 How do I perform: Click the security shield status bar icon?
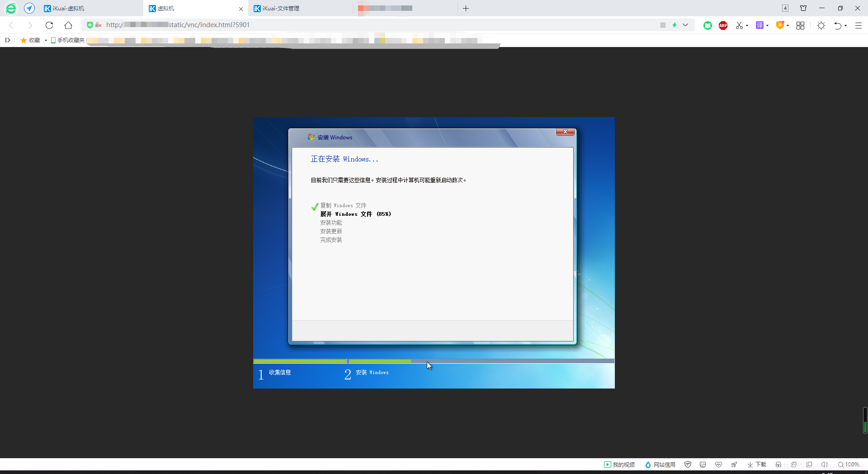tap(688, 465)
